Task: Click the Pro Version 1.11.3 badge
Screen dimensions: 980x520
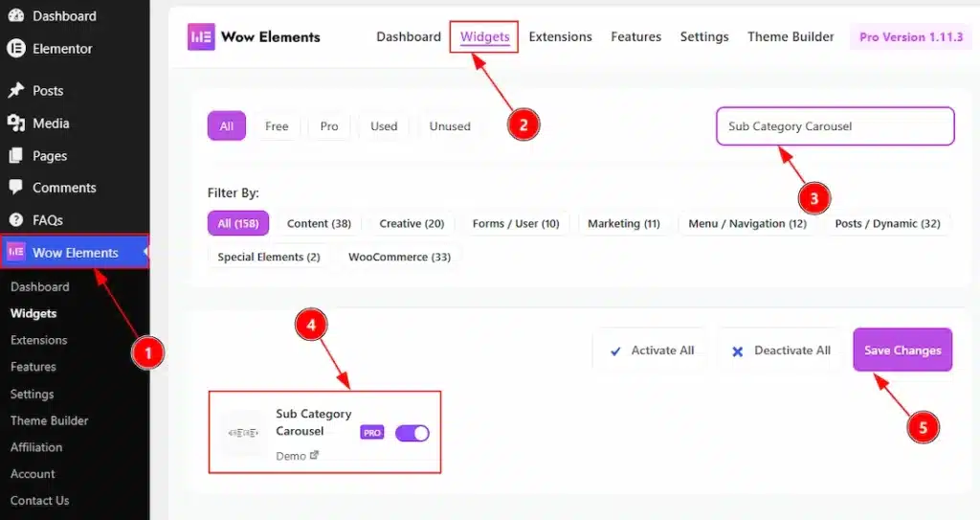Action: tap(911, 37)
